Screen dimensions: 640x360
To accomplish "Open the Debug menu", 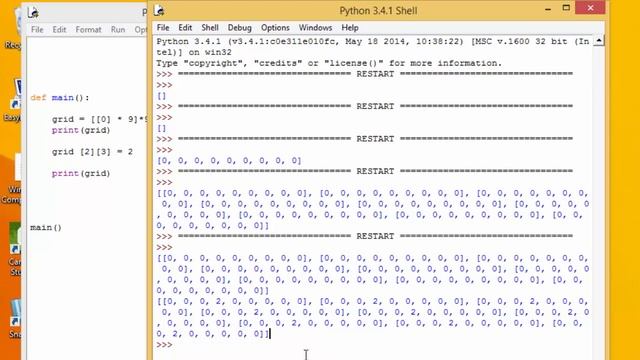I will click(240, 28).
